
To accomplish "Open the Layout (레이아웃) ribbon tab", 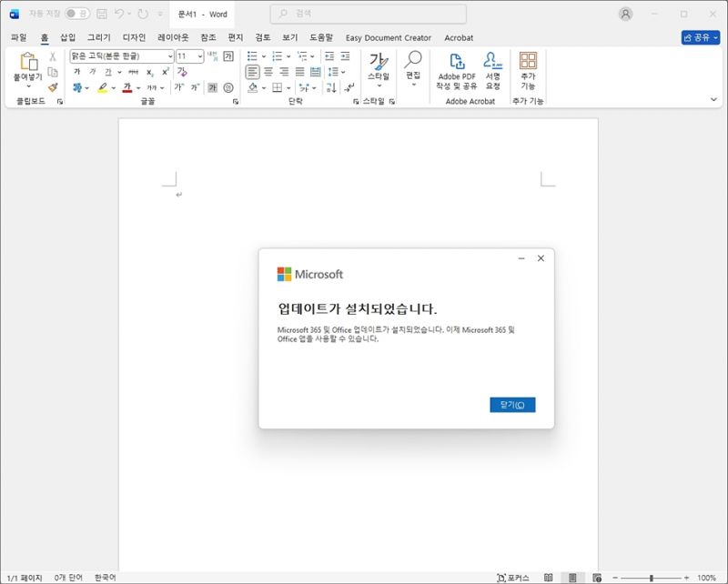I will 173,38.
